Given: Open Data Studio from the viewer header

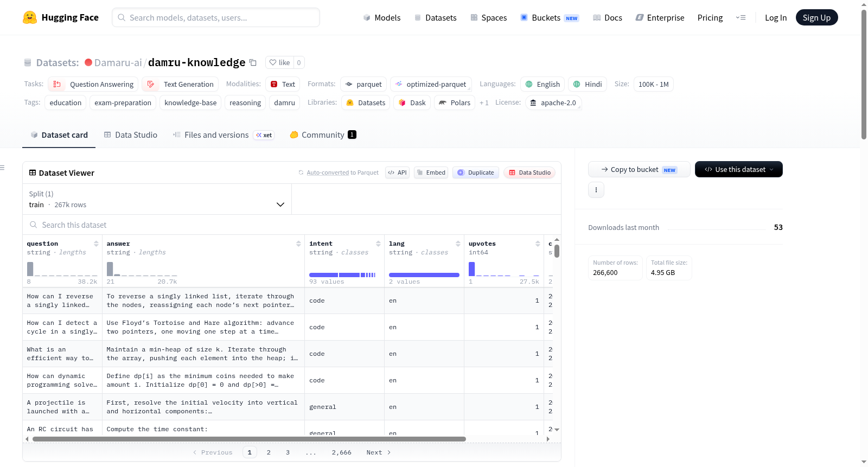Looking at the screenshot, I should [x=529, y=172].
